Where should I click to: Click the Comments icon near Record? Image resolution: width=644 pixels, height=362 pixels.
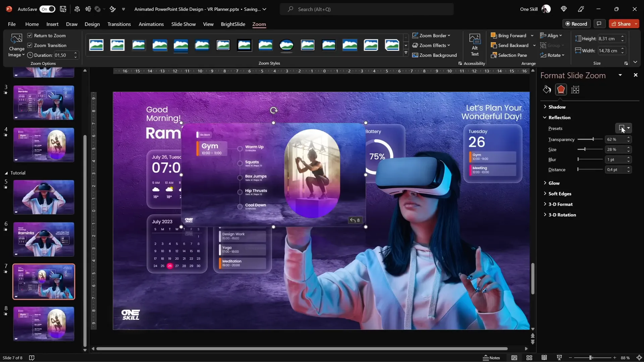(x=599, y=24)
